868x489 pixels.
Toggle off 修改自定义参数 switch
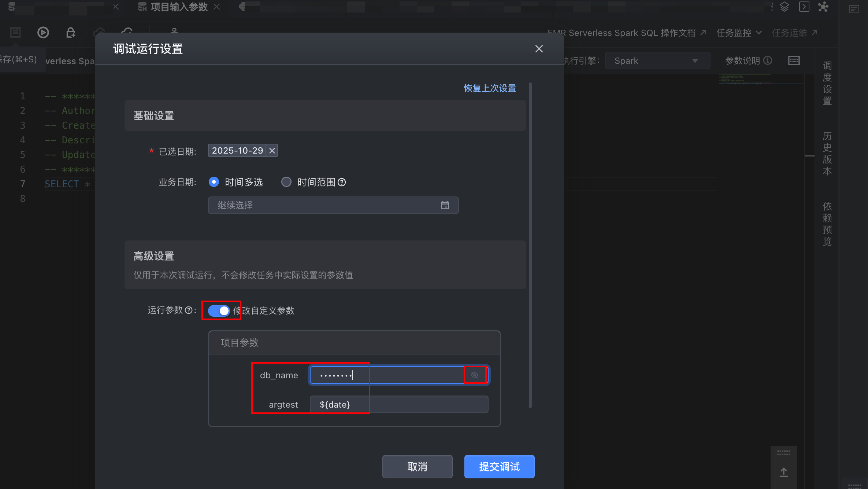pos(219,311)
